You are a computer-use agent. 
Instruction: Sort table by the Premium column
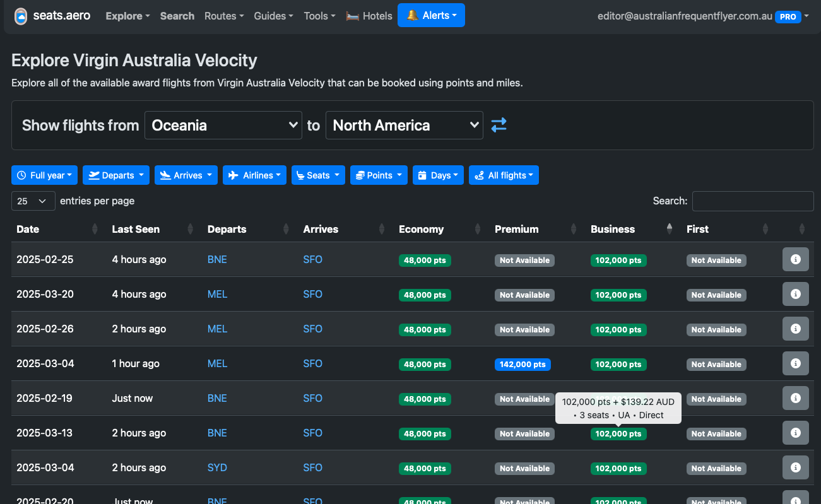click(x=538, y=229)
